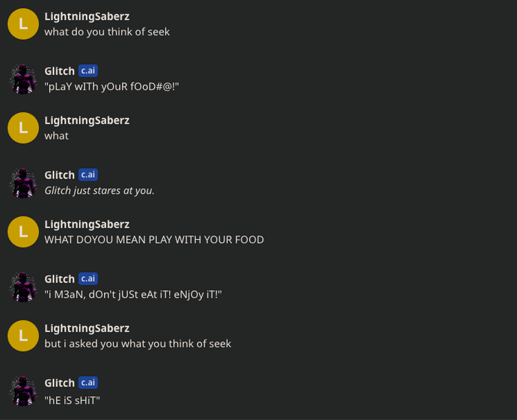This screenshot has width=517, height=420.
Task: Click LightningSaberz name above 'but i asked you'
Action: 87,328
